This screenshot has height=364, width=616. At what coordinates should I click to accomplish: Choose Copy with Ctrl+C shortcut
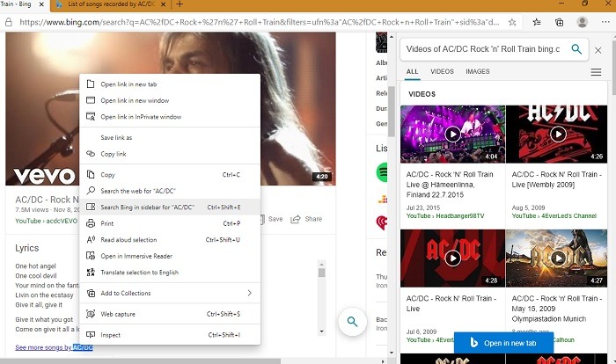[170, 175]
